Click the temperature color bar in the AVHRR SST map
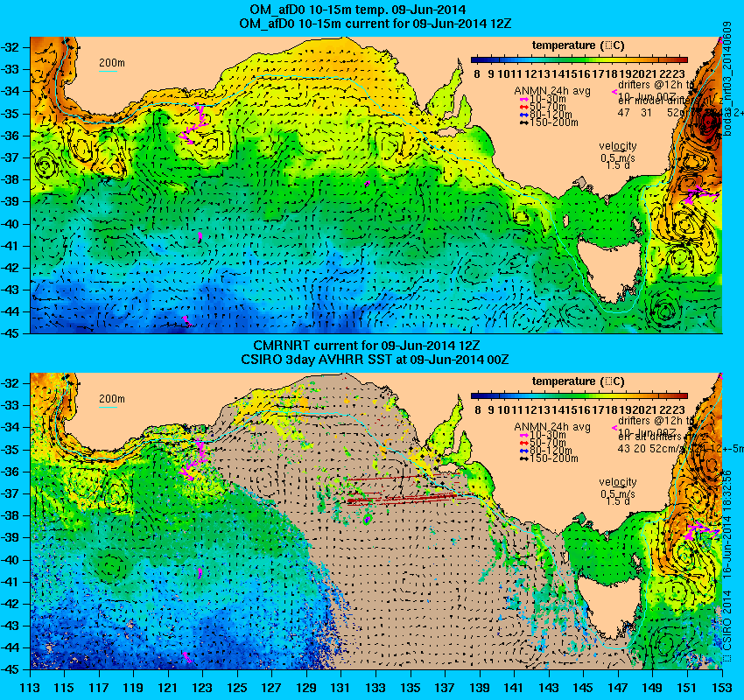This screenshot has width=744, height=700. [x=579, y=396]
